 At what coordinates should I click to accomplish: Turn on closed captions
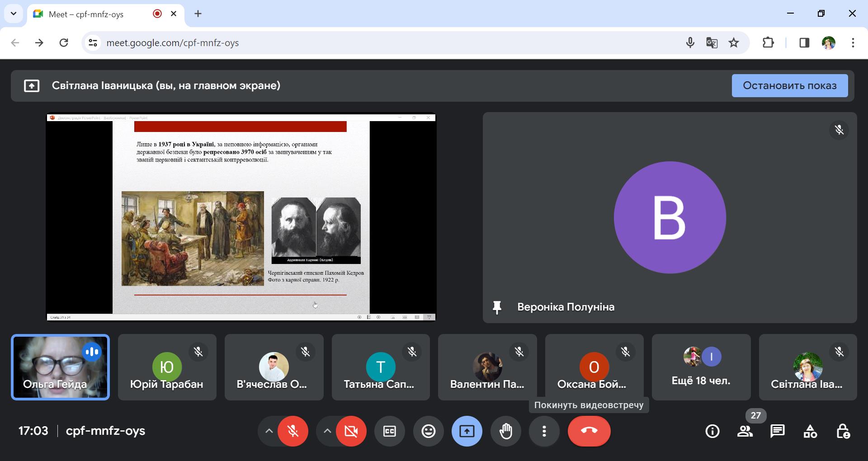click(389, 431)
